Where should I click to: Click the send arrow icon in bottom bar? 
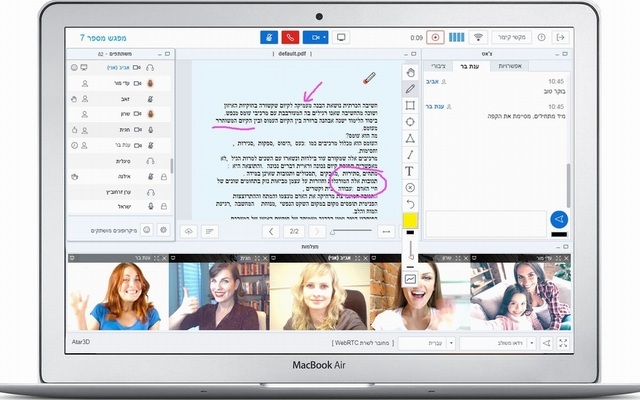coord(546,343)
